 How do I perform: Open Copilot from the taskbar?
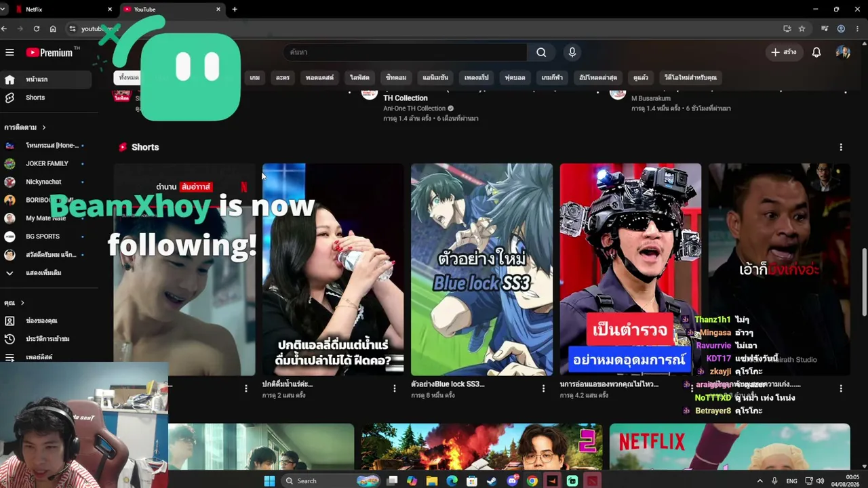click(412, 481)
